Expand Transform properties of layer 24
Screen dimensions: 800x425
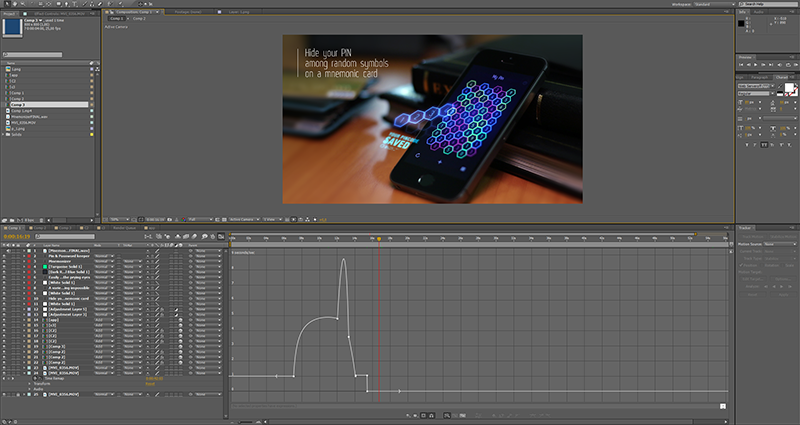pyautogui.click(x=30, y=384)
